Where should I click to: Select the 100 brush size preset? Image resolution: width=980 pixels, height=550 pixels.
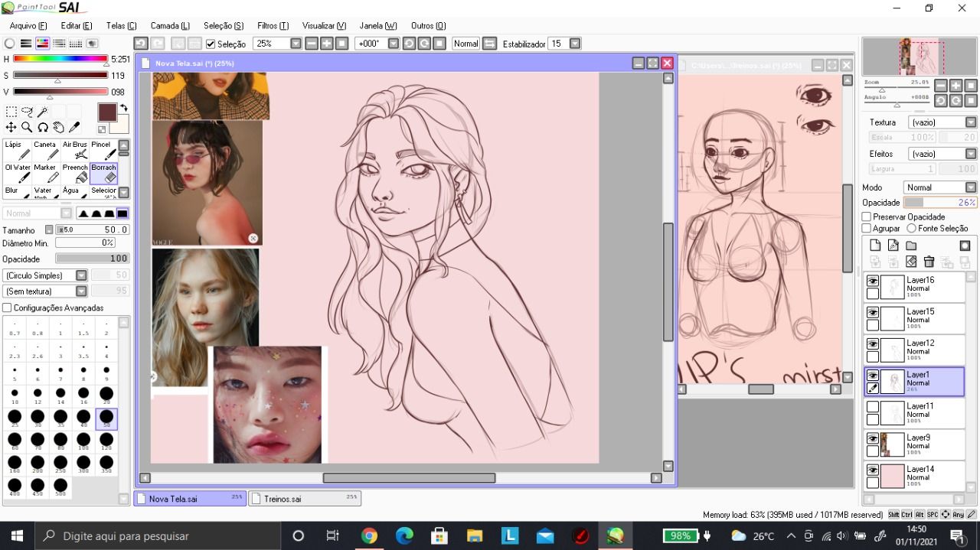[83, 441]
